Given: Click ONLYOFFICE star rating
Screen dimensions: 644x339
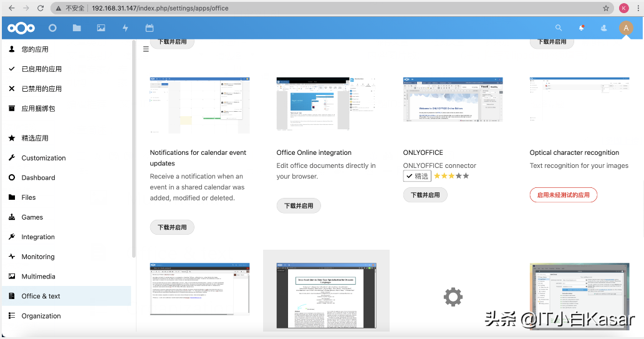Looking at the screenshot, I should click(451, 176).
